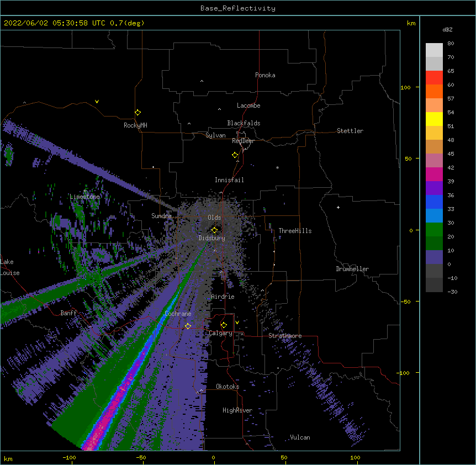
Task: Click the yellow diamond marker south of RedDeer
Action: [x=235, y=155]
